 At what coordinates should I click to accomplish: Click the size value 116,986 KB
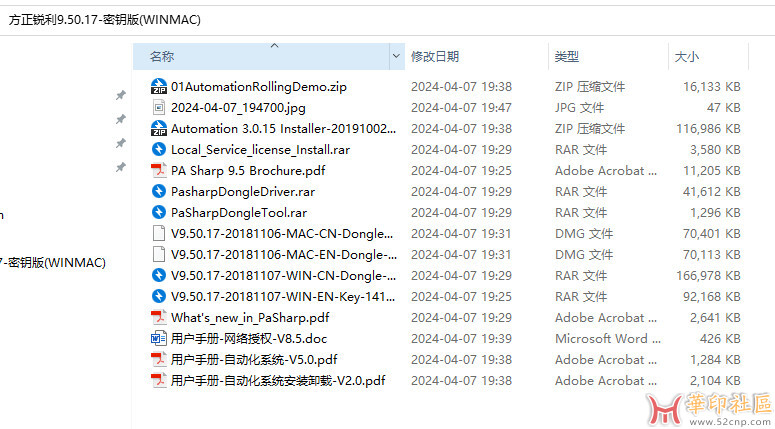click(708, 129)
